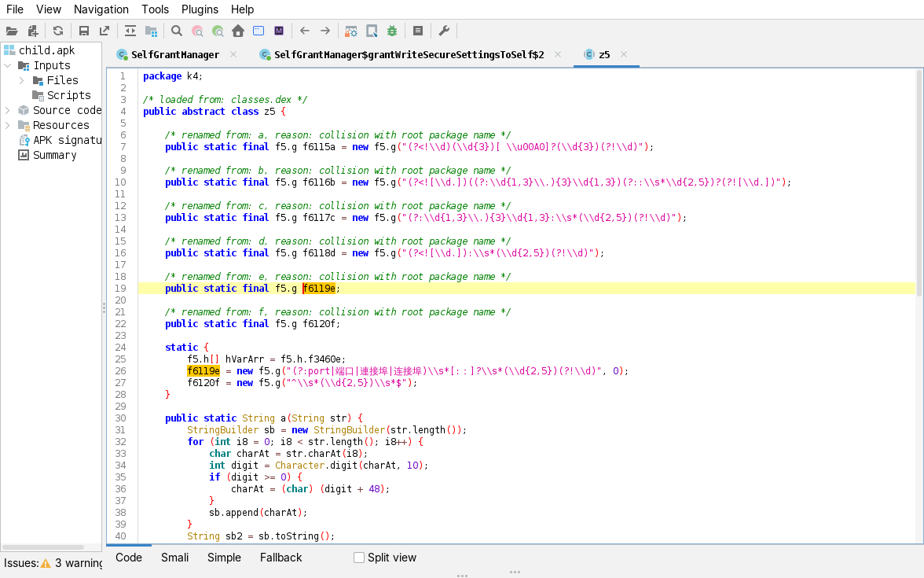Close the z5 tab
Screen dimensions: 924x578
point(624,54)
